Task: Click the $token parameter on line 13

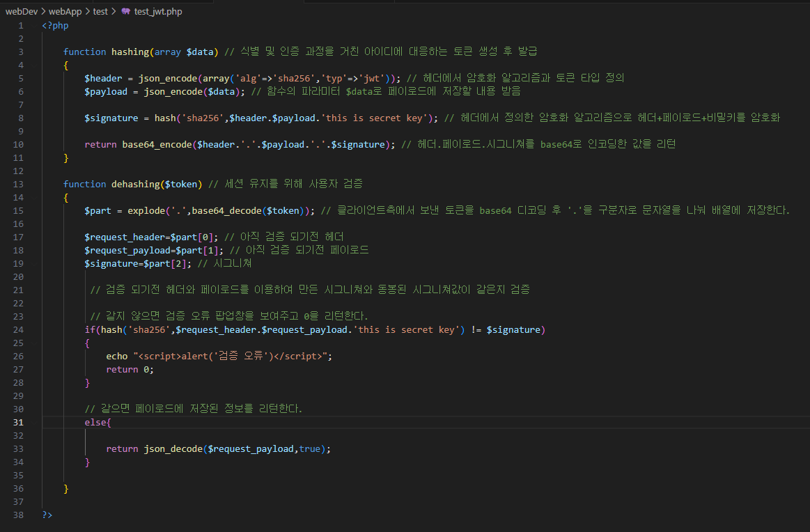Action: point(181,184)
